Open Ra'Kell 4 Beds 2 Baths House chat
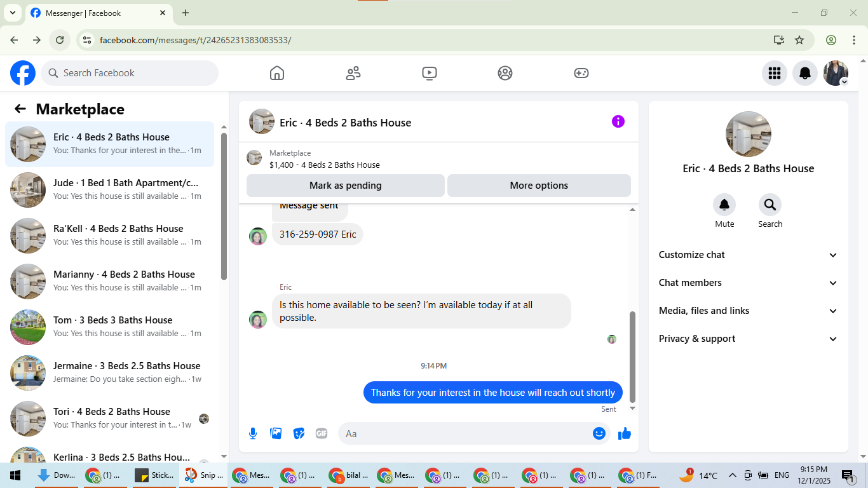Screen dimensions: 868x488 coord(110,236)
